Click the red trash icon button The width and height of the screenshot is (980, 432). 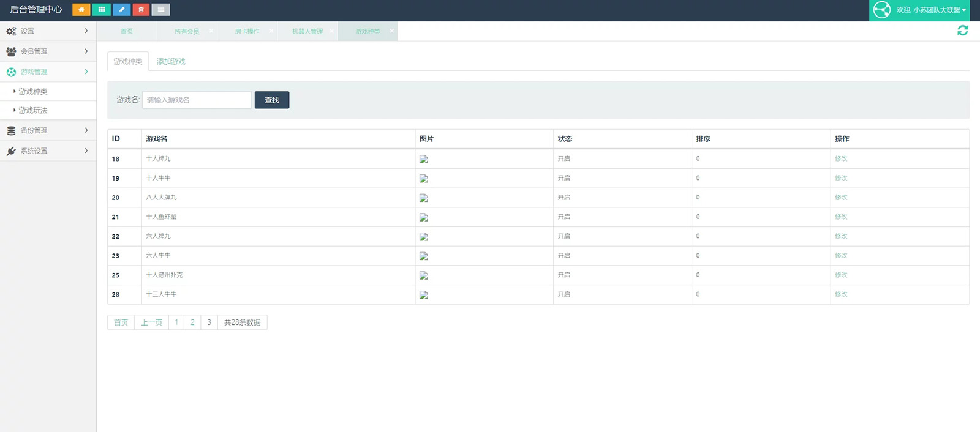141,10
